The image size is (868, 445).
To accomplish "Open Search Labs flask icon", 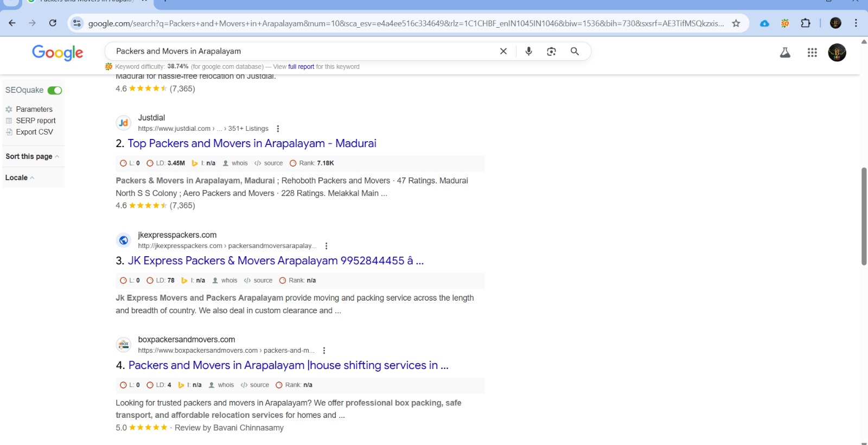I will tap(785, 53).
